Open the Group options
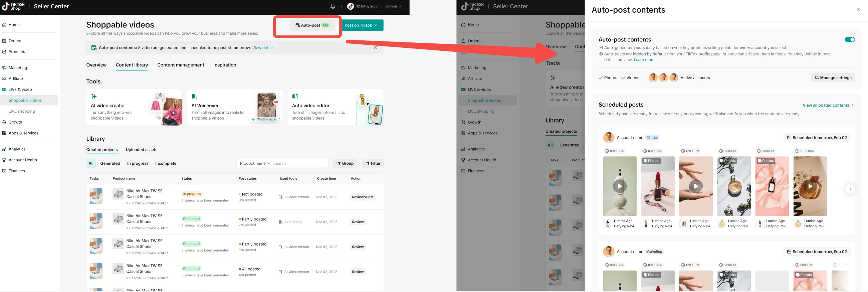Viewport: 868px width, 292px height. 345,163
